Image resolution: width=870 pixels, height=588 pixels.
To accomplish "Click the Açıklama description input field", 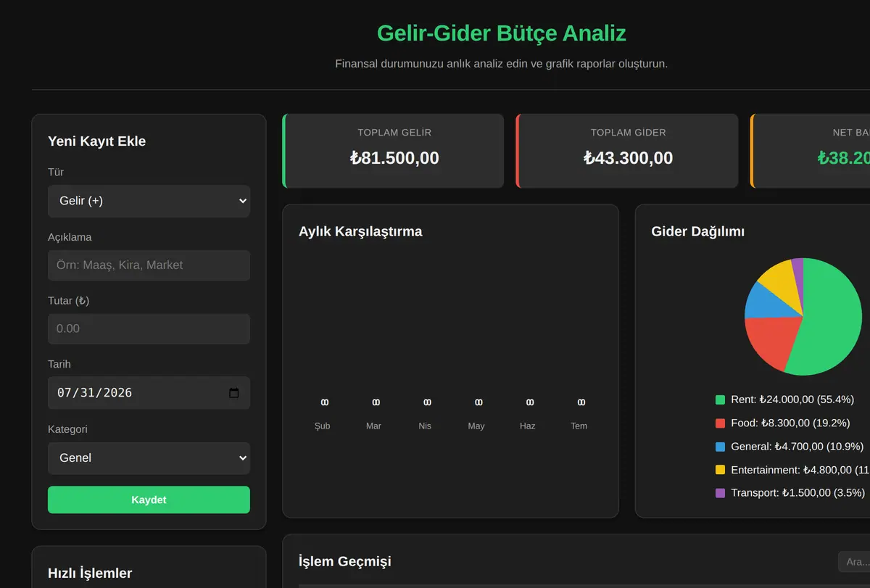I will click(x=149, y=265).
